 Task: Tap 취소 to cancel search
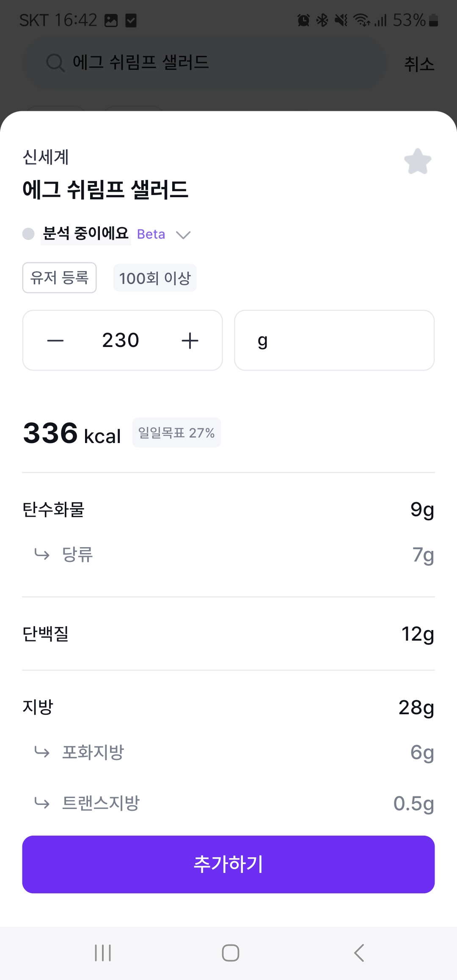[x=419, y=64]
